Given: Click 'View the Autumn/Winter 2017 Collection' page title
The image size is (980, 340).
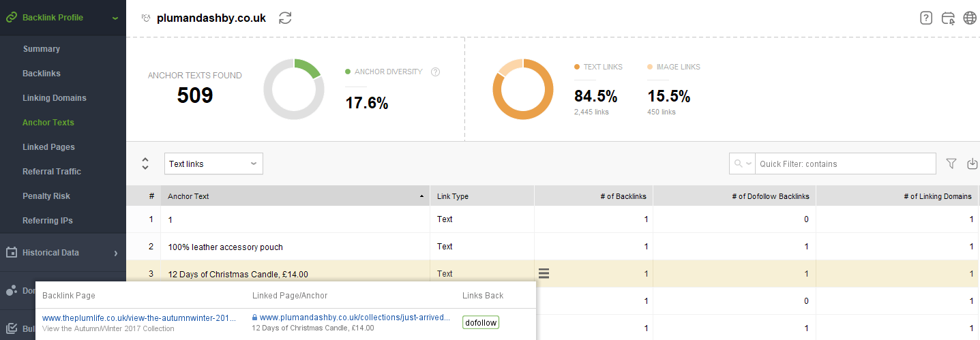Looking at the screenshot, I should pos(108,328).
